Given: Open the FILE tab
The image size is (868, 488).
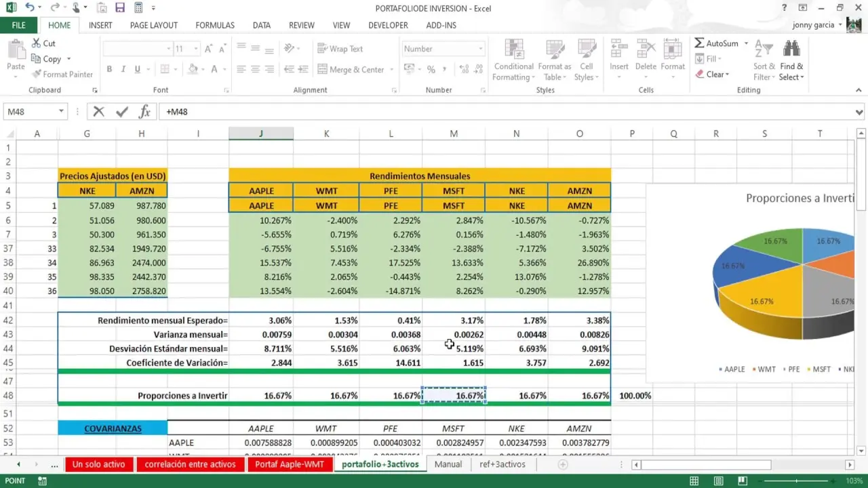Looking at the screenshot, I should pos(19,25).
